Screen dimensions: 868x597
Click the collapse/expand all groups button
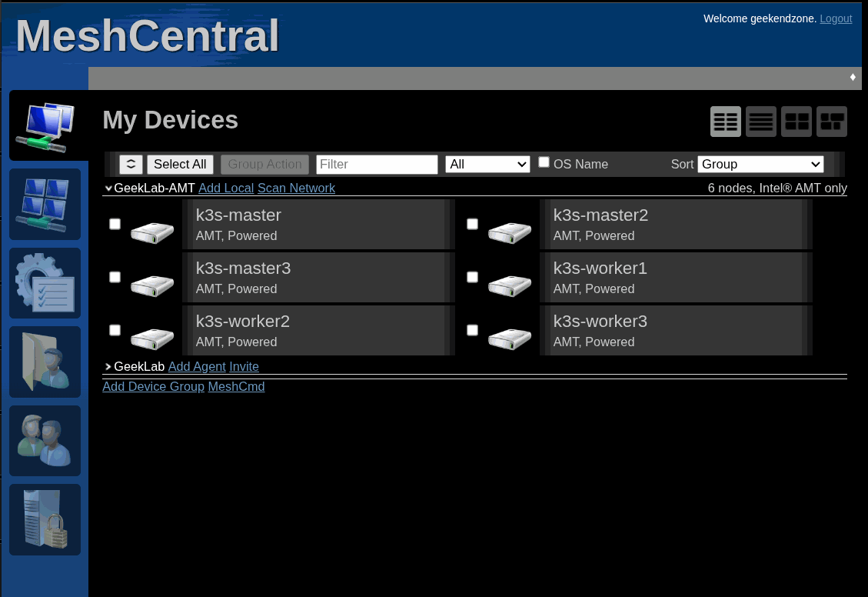(131, 164)
